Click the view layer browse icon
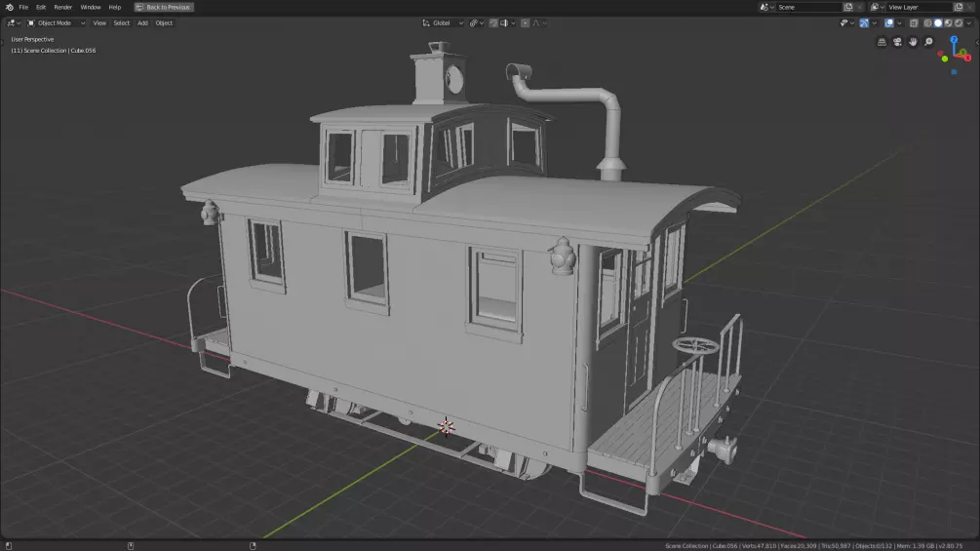The image size is (980, 551). pyautogui.click(x=878, y=7)
